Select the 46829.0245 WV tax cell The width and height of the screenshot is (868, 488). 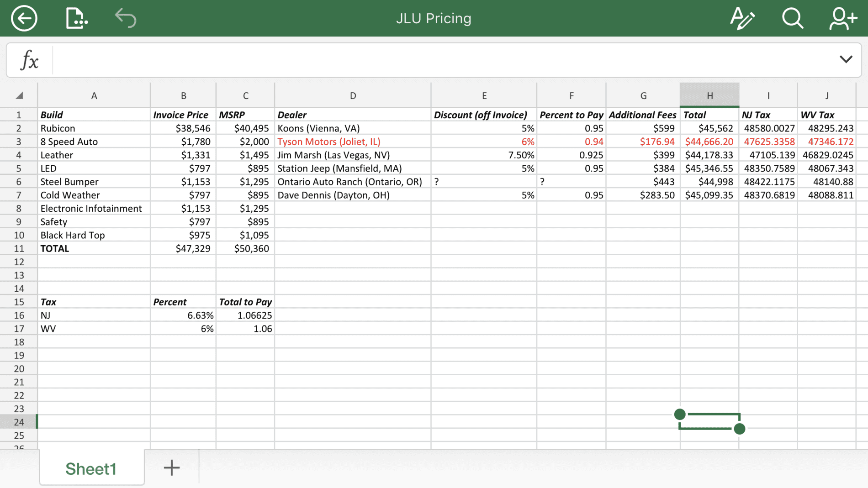click(827, 155)
